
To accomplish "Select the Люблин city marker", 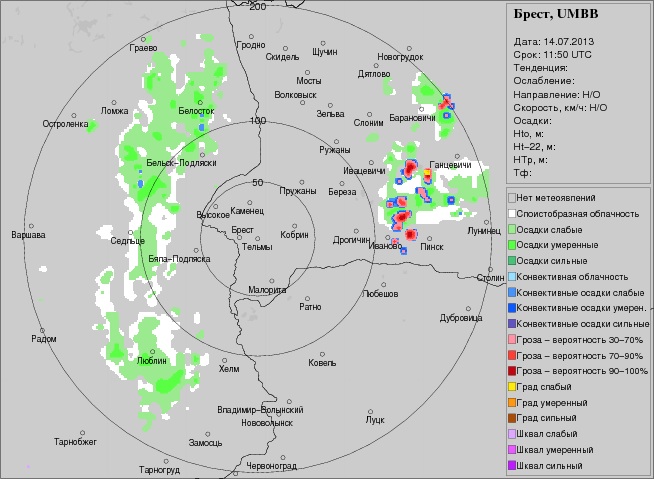I will (x=150, y=351).
